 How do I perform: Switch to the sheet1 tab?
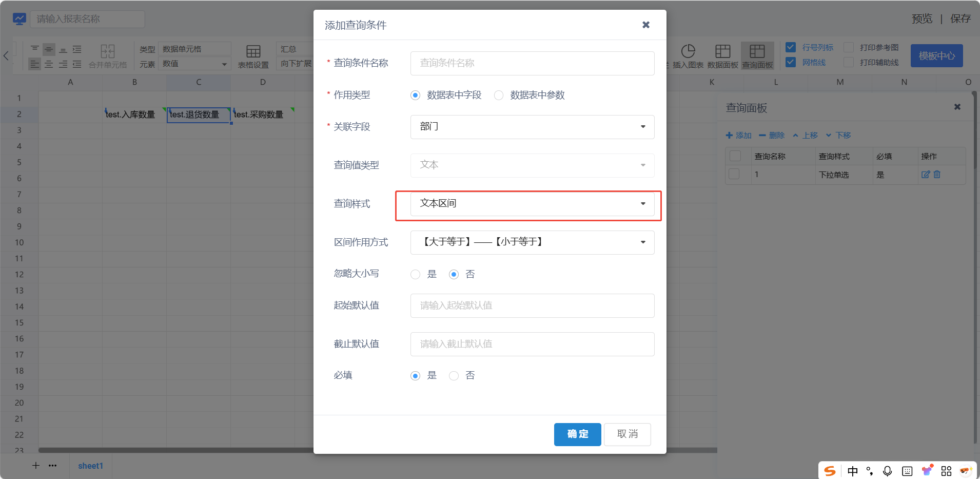(x=90, y=466)
